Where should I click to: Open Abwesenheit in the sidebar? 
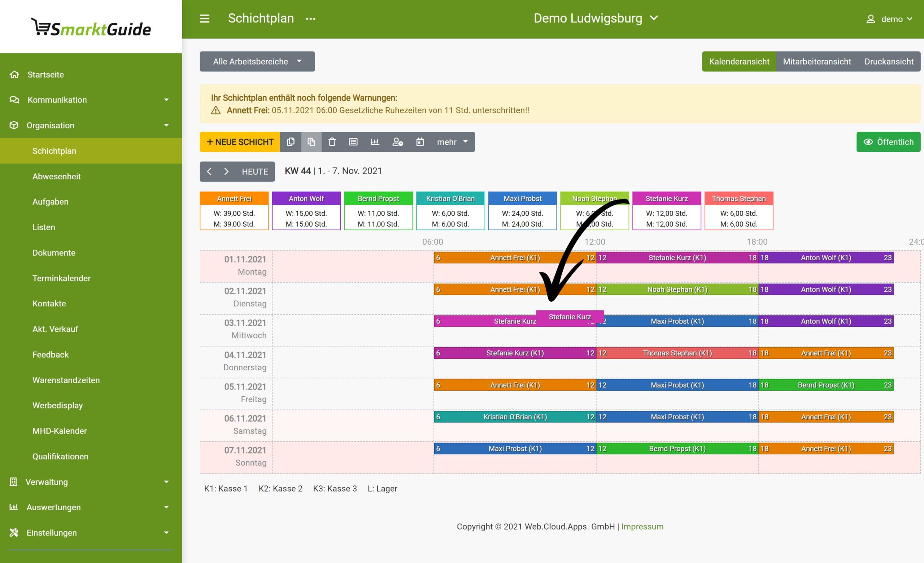click(x=91, y=176)
